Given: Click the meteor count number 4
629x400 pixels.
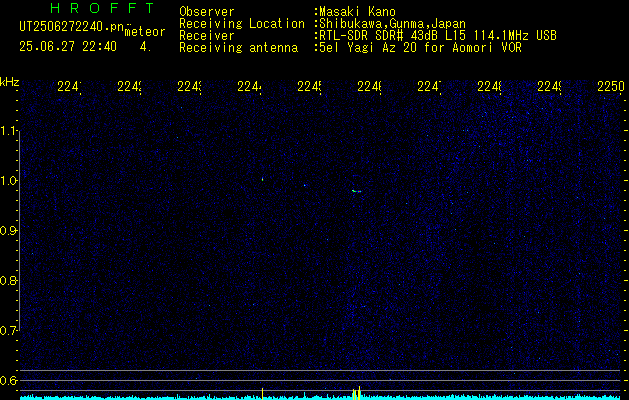Looking at the screenshot, I should coord(145,47).
